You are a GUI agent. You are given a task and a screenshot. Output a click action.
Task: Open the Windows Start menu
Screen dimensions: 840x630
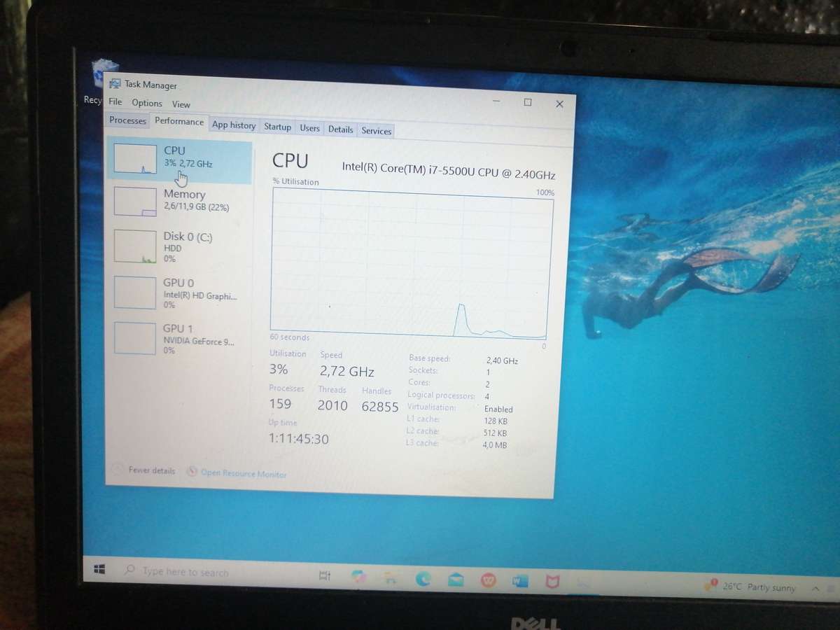(99, 570)
